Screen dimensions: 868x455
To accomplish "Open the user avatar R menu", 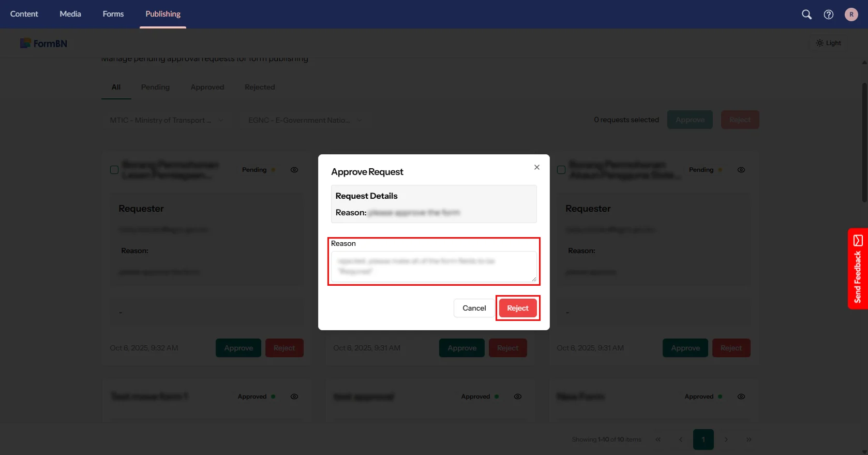I will tap(851, 14).
